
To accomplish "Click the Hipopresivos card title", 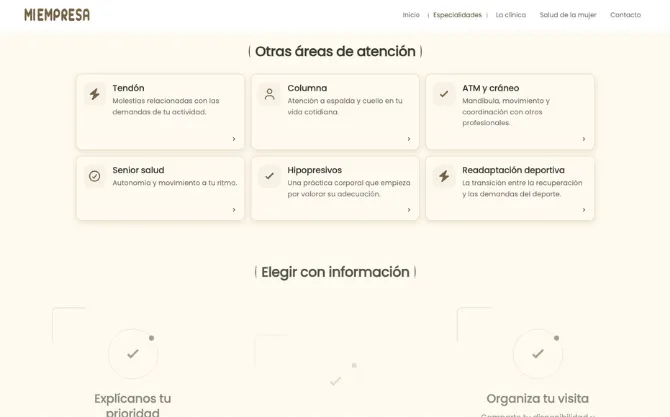I will pyautogui.click(x=314, y=170).
